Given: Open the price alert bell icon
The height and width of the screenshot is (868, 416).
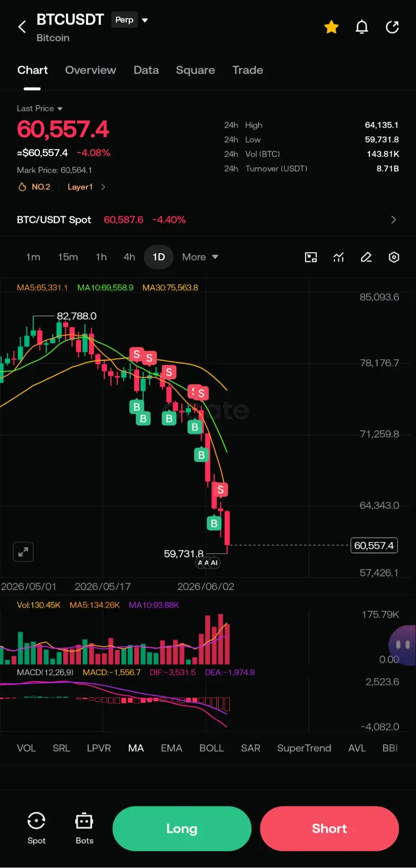Looking at the screenshot, I should pyautogui.click(x=362, y=27).
